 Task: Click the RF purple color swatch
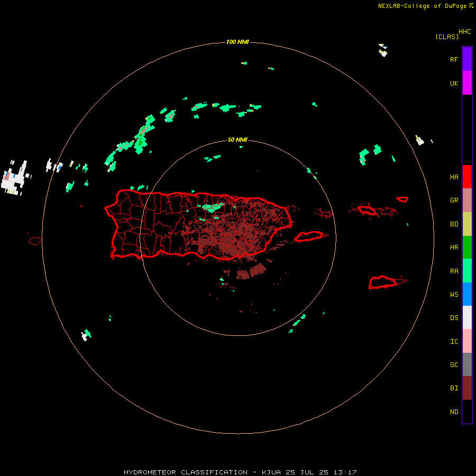click(467, 59)
